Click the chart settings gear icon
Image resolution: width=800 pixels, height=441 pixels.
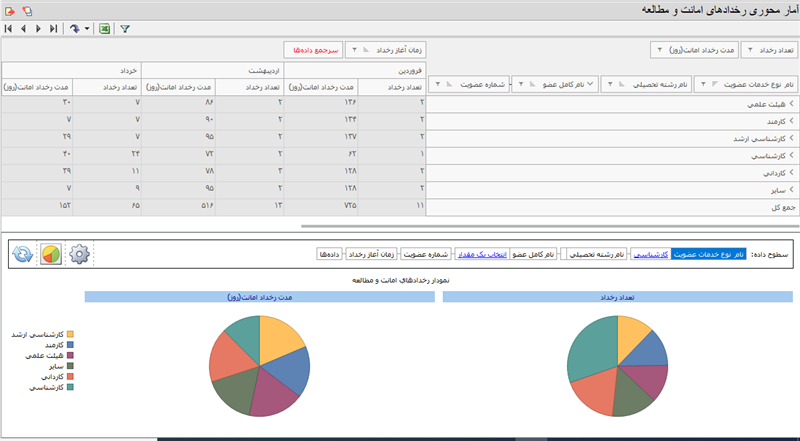[80, 254]
